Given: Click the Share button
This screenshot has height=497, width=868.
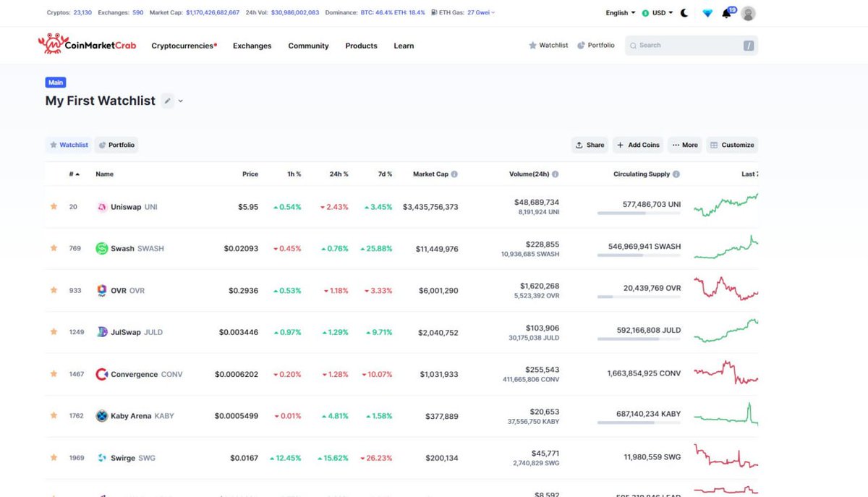Looking at the screenshot, I should click(x=590, y=145).
